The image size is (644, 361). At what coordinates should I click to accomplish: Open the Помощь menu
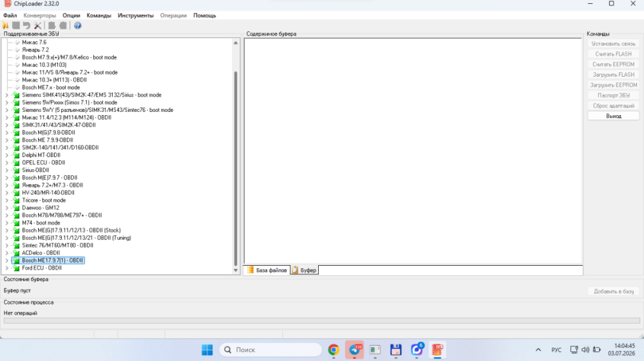pos(205,15)
